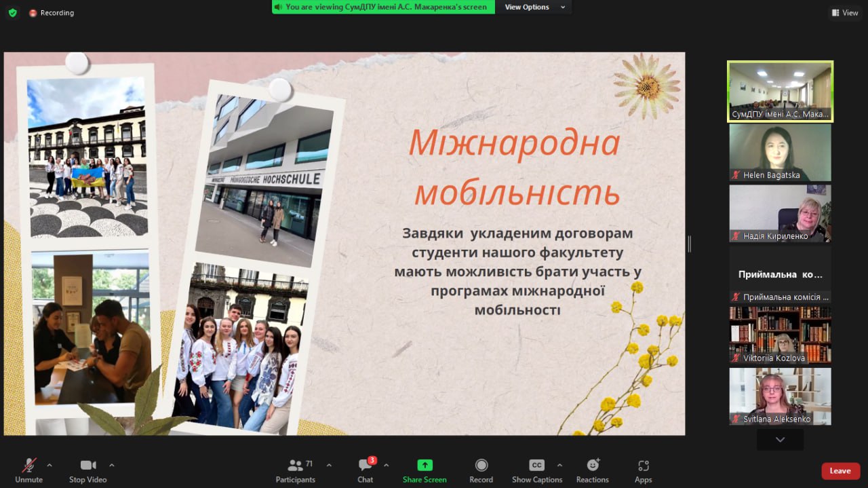Open the View layout options

[845, 13]
